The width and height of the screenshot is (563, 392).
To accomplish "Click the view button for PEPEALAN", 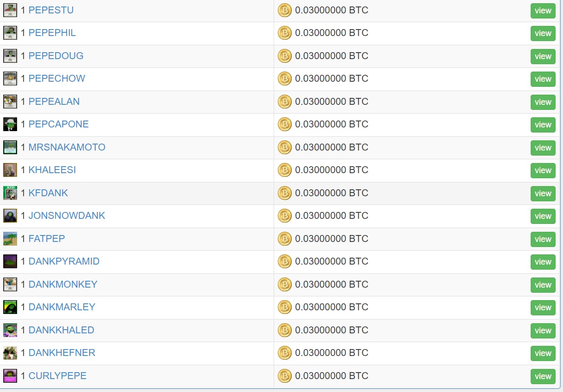I will [x=543, y=102].
